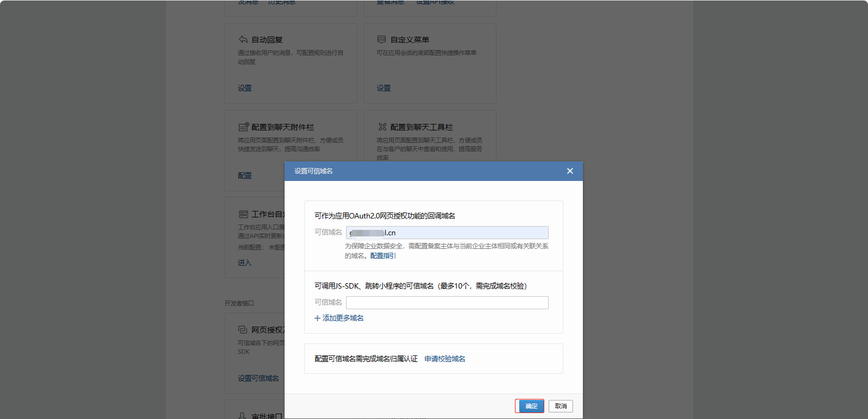Image resolution: width=868 pixels, height=419 pixels.
Task: Click the 申请校验域名 link
Action: (x=445, y=359)
